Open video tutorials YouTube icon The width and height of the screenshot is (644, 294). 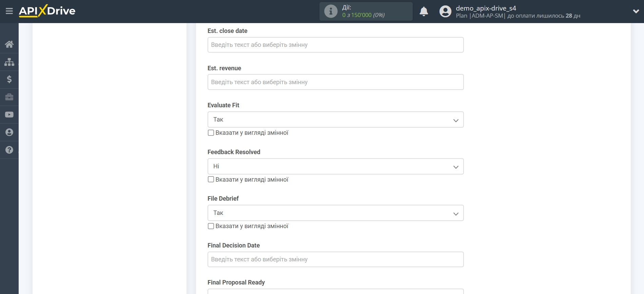coord(9,115)
